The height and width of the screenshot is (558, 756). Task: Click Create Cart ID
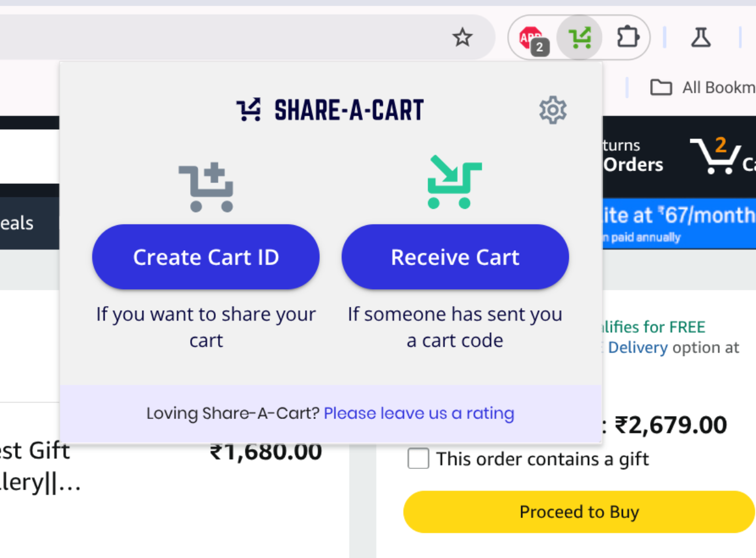(x=206, y=257)
